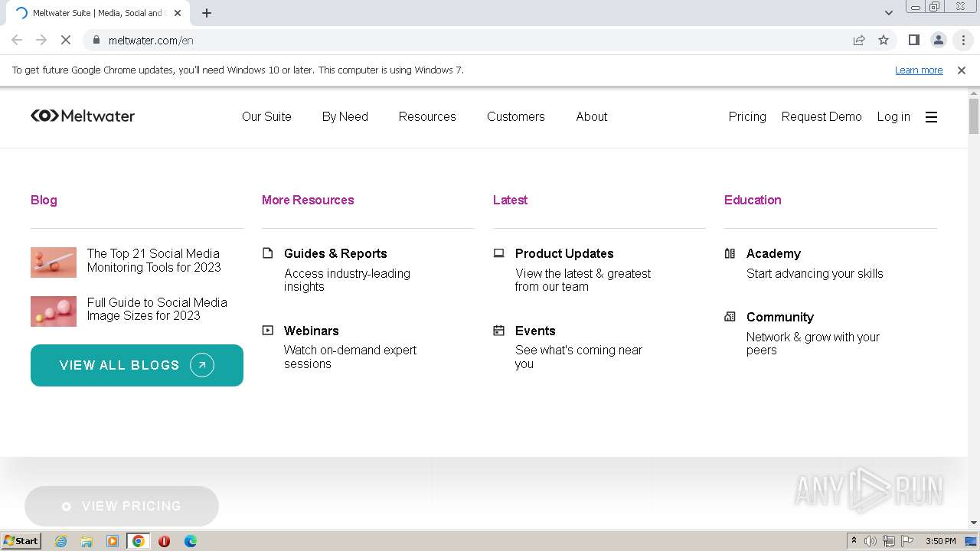Viewport: 980px width, 551px height.
Task: Open the About menu
Action: pyautogui.click(x=592, y=116)
